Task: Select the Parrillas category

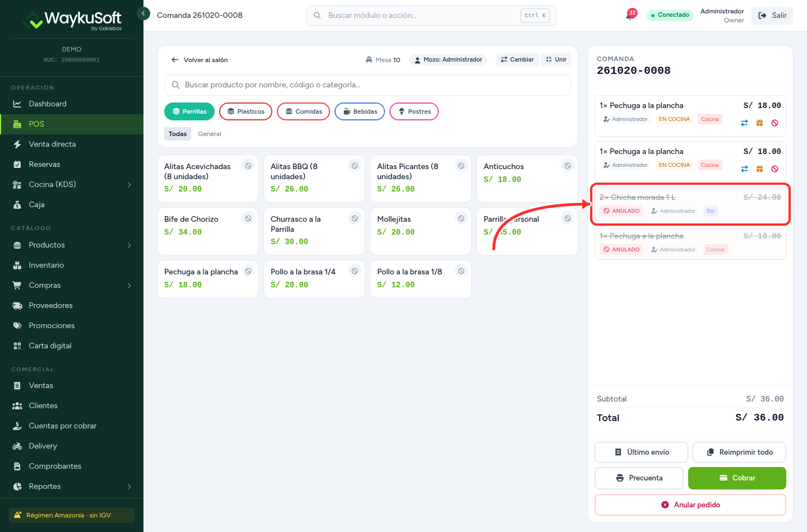Action: pos(189,111)
